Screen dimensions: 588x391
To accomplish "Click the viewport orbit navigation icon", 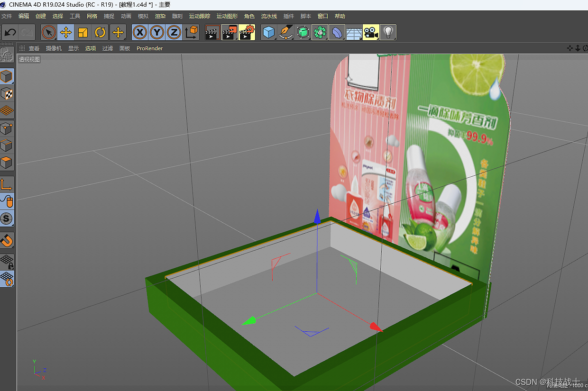I will click(x=585, y=48).
